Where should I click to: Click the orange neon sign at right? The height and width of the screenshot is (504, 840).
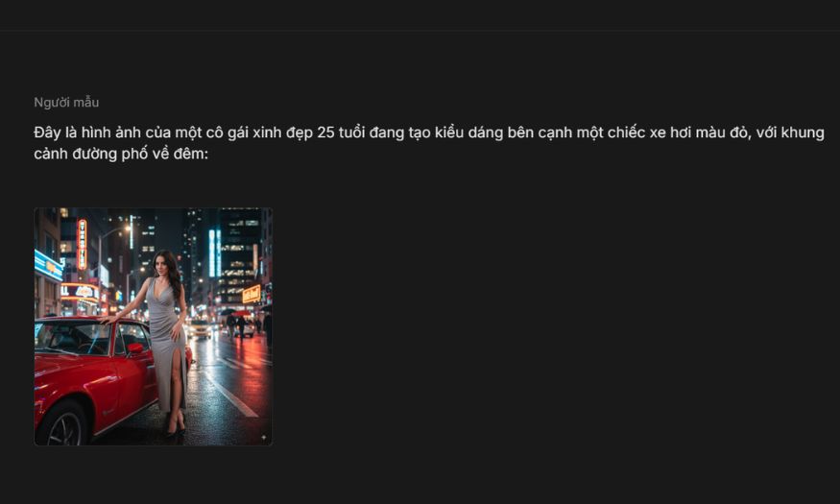click(x=252, y=294)
